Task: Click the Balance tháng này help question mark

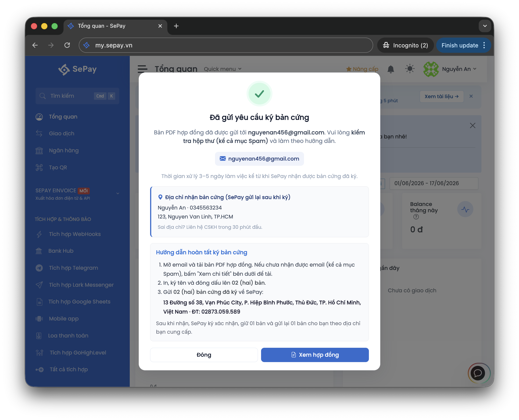Action: [x=416, y=217]
